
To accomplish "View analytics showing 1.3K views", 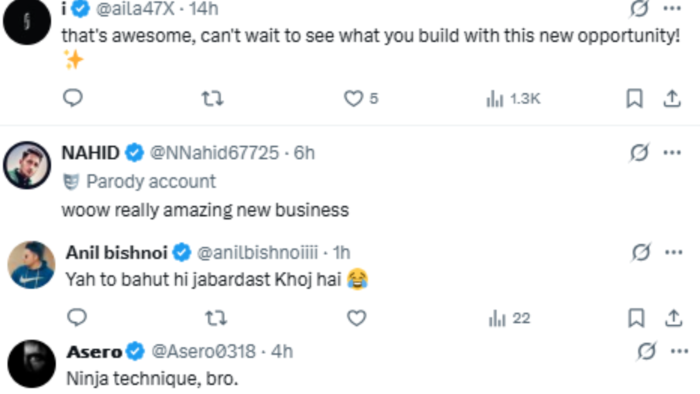I will tap(513, 99).
